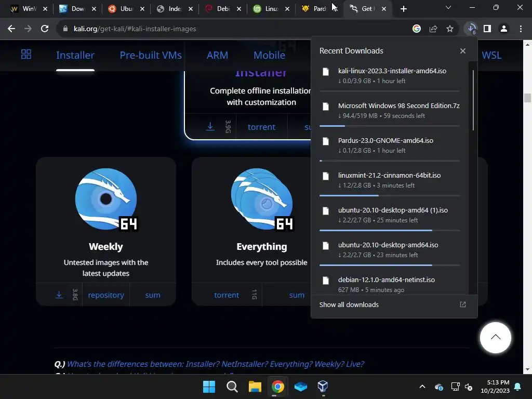Click Weekly repository link
Image resolution: width=532 pixels, height=399 pixels.
pyautogui.click(x=106, y=295)
